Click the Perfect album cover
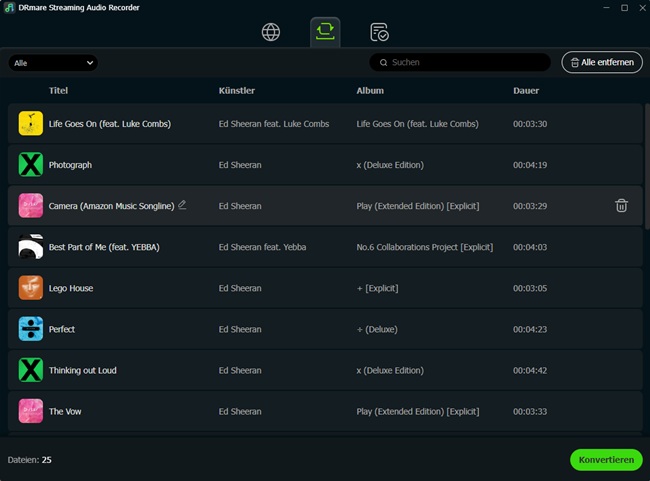 pyautogui.click(x=31, y=328)
